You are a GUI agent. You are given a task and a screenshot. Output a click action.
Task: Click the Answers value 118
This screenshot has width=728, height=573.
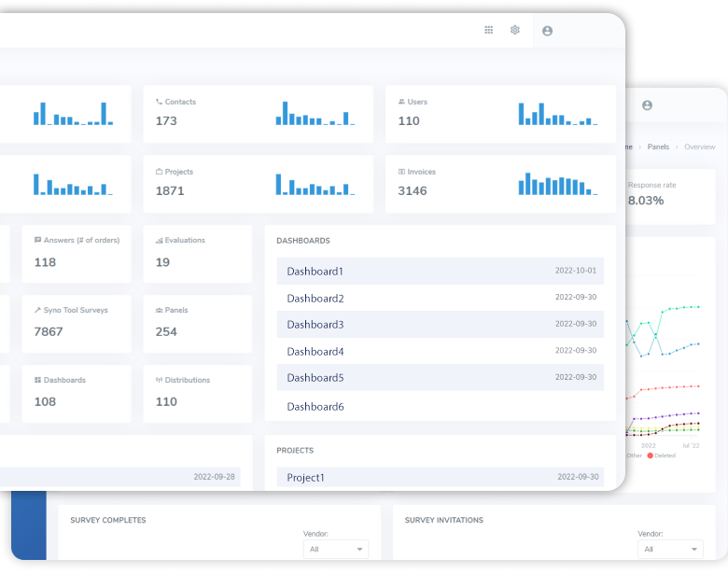45,262
